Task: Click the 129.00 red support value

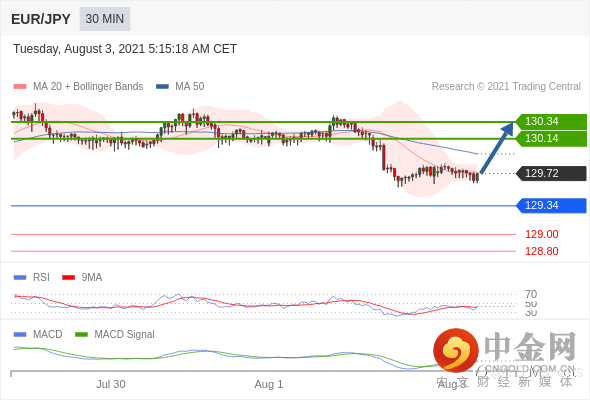Action: click(542, 234)
